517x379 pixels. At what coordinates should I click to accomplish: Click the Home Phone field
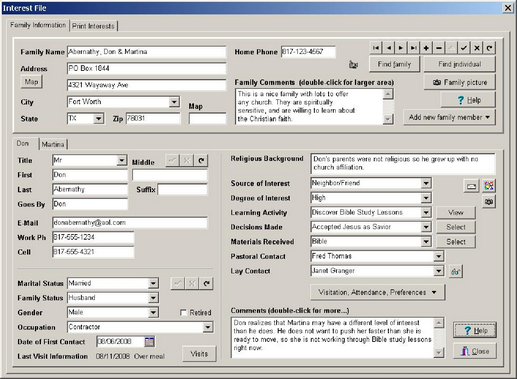[x=308, y=52]
